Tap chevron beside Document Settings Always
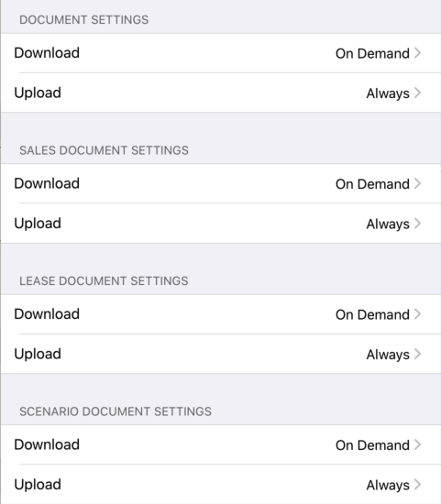Viewport: 441px width, 504px height. 417,93
